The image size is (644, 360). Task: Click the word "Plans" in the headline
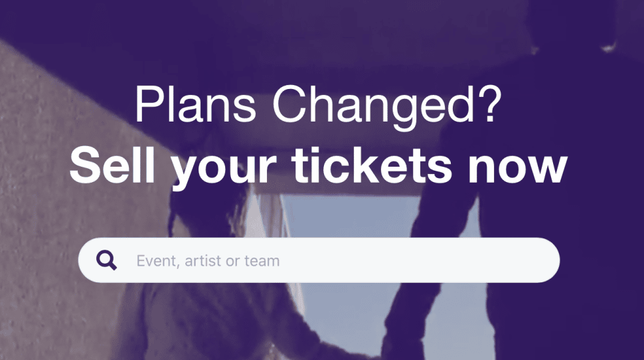(195, 103)
